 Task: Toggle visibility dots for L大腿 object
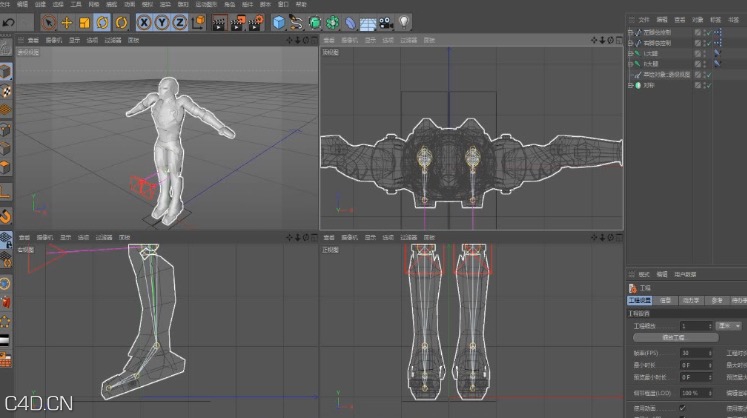tap(705, 53)
